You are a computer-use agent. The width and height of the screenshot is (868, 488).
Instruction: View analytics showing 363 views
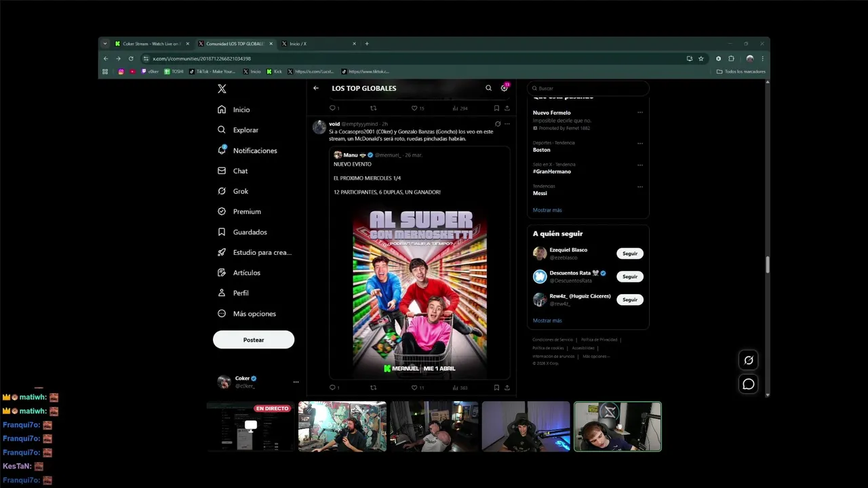[460, 388]
